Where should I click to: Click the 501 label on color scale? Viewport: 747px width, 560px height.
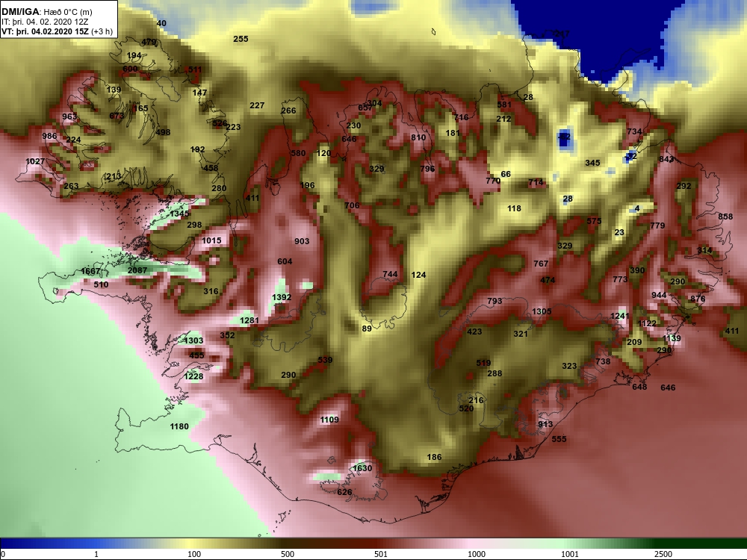pos(381,554)
